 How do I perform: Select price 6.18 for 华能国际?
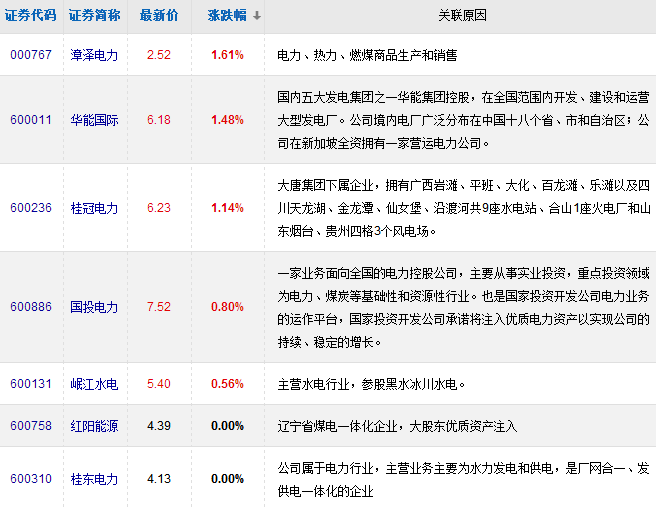coord(159,120)
